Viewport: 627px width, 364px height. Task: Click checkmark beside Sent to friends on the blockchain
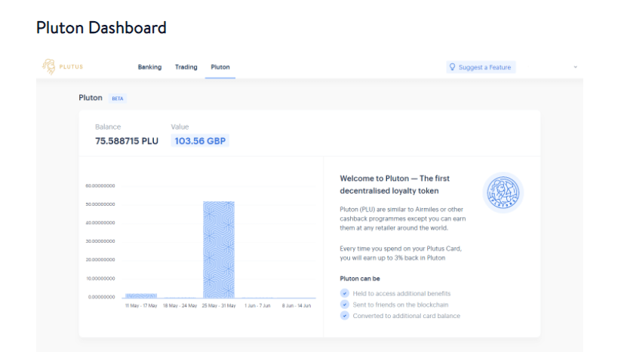coord(345,304)
